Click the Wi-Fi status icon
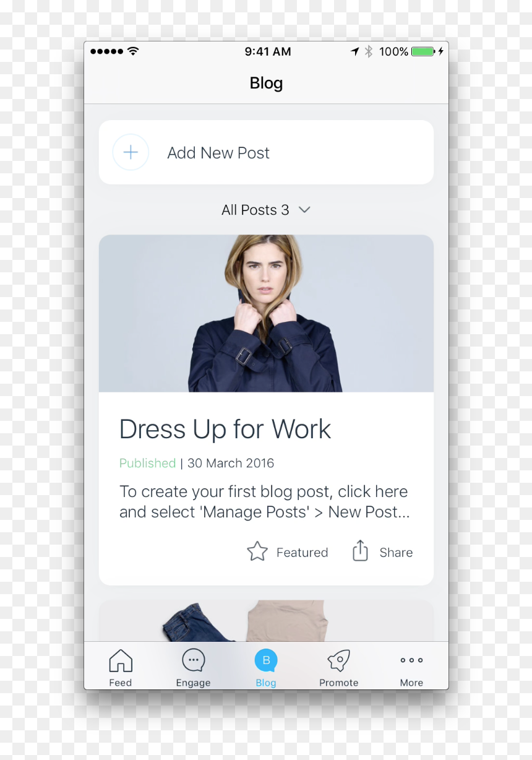The width and height of the screenshot is (532, 760). (133, 51)
